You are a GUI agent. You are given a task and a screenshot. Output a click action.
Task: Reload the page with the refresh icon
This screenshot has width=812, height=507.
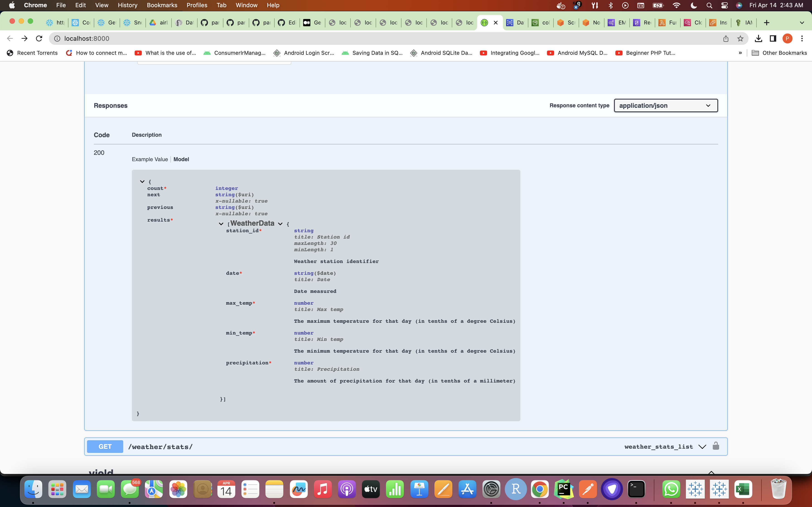[x=39, y=38]
